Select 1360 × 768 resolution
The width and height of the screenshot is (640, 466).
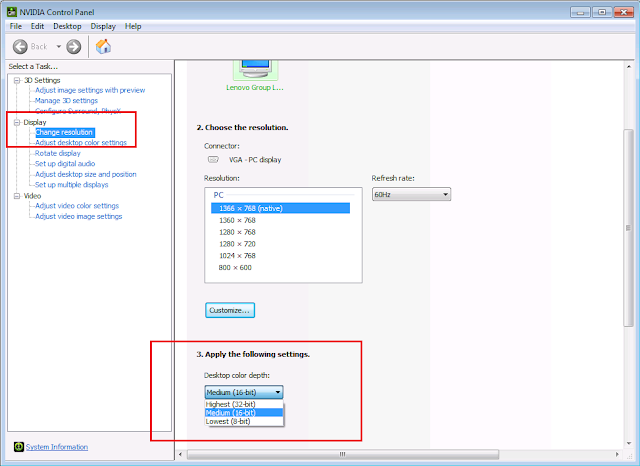[237, 220]
